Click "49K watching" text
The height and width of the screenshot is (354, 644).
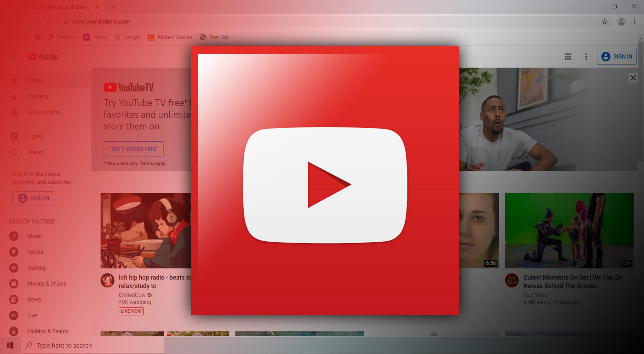[x=135, y=302]
